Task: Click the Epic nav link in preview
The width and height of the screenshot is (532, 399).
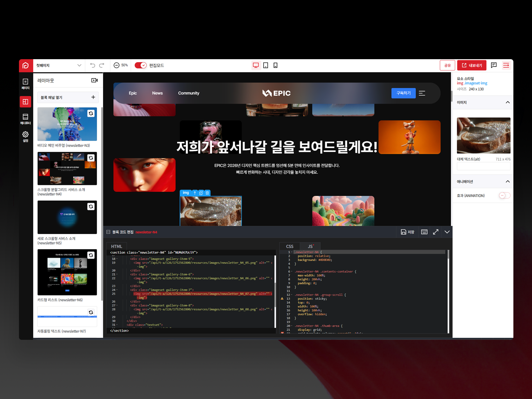Action: (133, 93)
